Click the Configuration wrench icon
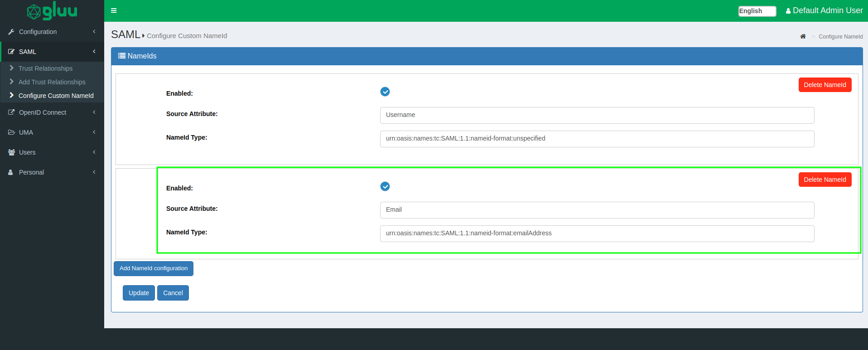The width and height of the screenshot is (868, 350). pyautogui.click(x=11, y=32)
